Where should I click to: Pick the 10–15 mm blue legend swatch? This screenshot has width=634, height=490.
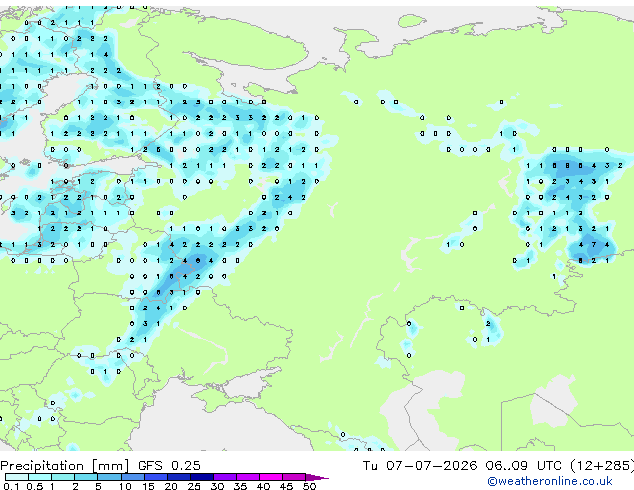(x=133, y=477)
